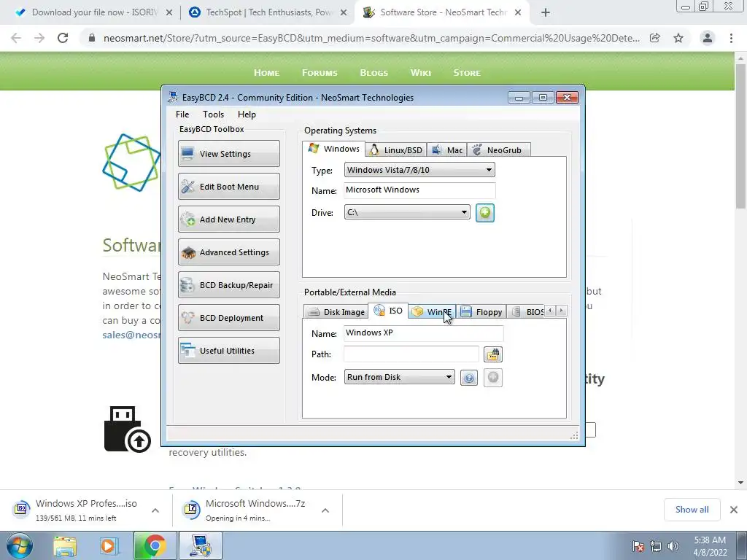Open Forums in NeoSmart site navigation
The width and height of the screenshot is (747, 560).
(320, 73)
